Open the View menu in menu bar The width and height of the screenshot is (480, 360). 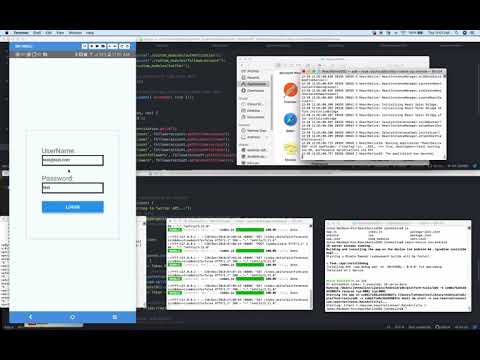point(60,33)
